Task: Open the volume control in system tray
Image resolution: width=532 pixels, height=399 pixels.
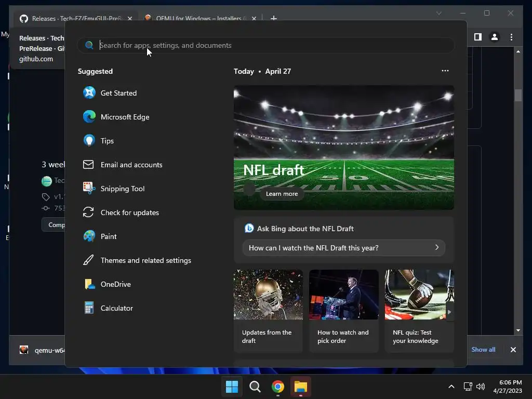Action: pyautogui.click(x=481, y=387)
